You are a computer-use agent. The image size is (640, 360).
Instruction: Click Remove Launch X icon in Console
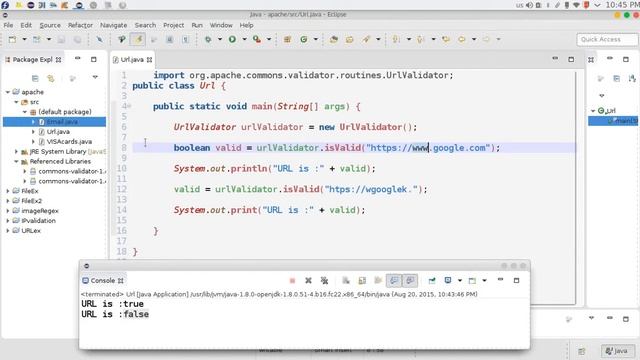point(308,281)
